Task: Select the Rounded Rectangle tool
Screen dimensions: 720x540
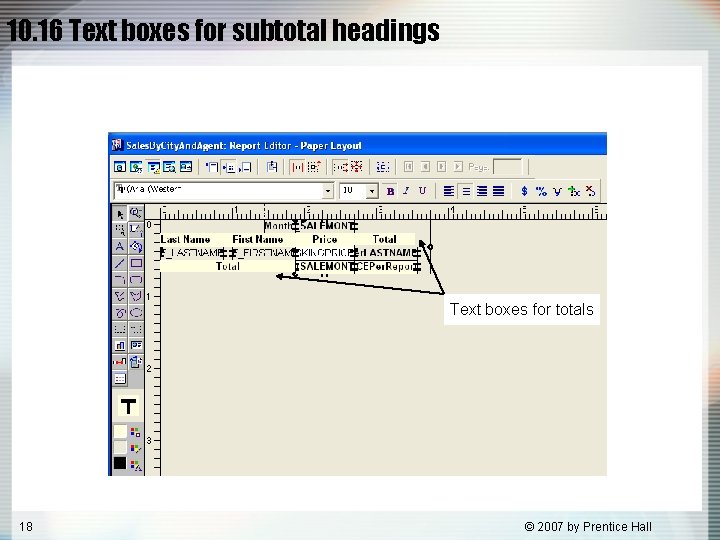Action: pyautogui.click(x=136, y=280)
